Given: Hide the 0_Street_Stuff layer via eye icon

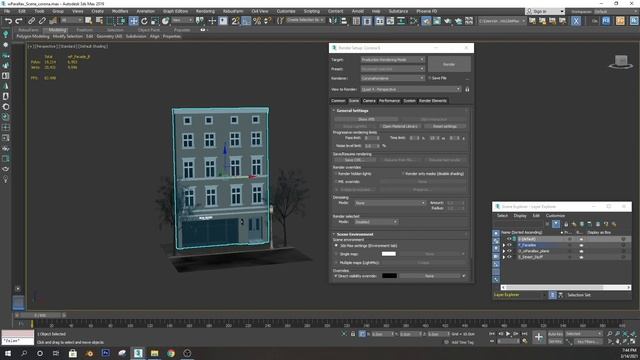Looking at the screenshot, I should (x=509, y=257).
